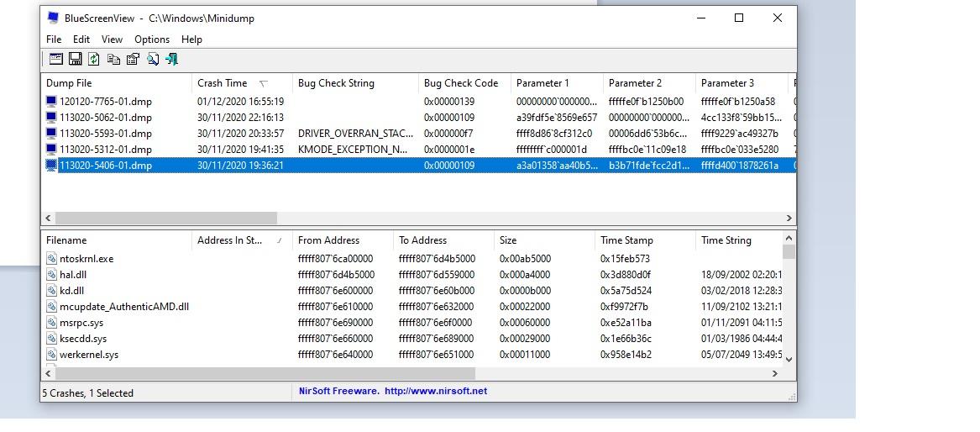
Task: Click the driver icon beside ksecdd.sys
Action: (51, 339)
